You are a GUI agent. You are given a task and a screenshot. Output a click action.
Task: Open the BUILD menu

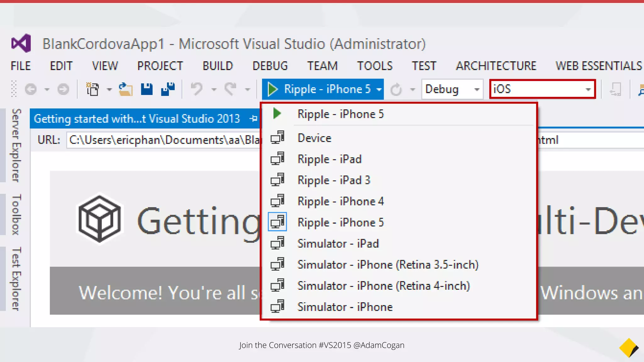click(x=218, y=66)
